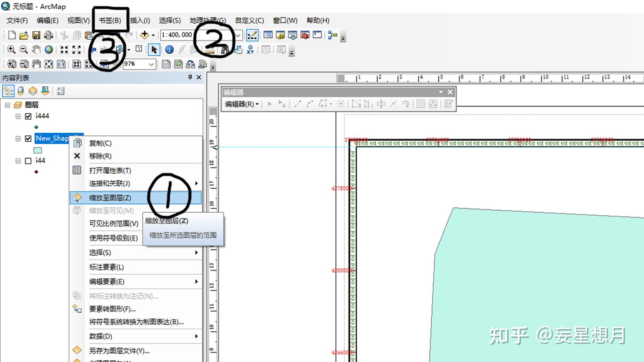Enable the i44 layer checkbox
The width and height of the screenshot is (644, 362).
click(x=29, y=161)
